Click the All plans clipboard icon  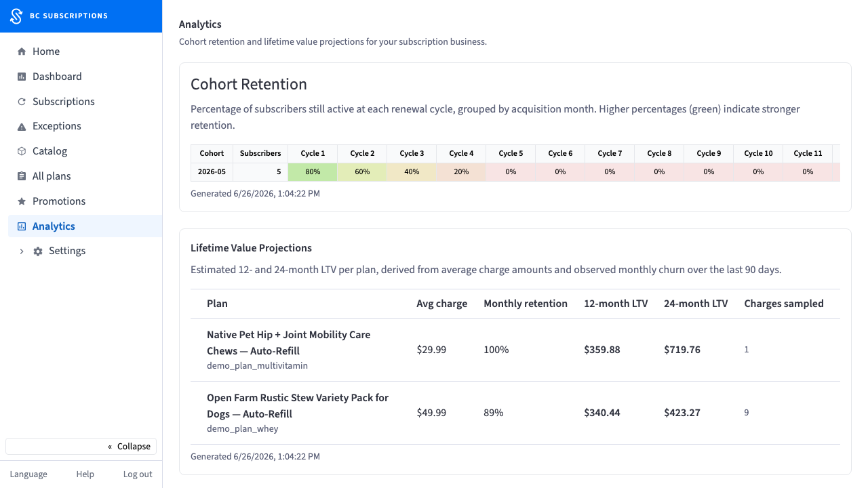click(22, 176)
